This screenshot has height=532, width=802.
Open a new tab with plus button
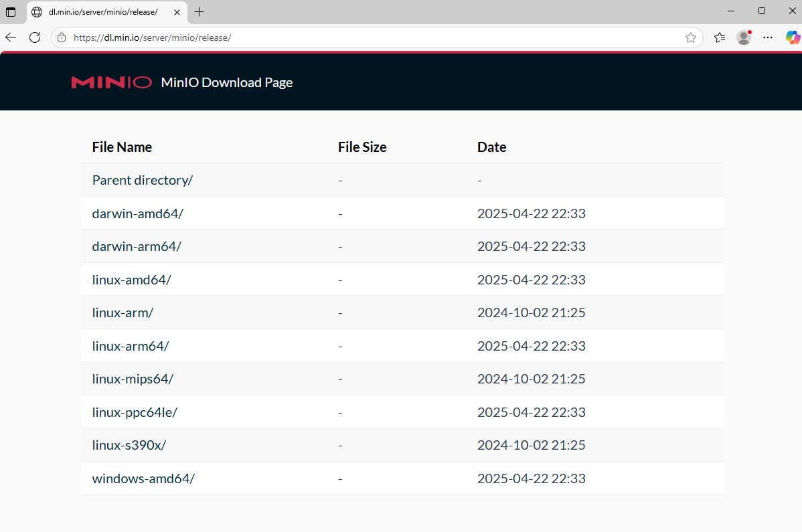point(199,12)
